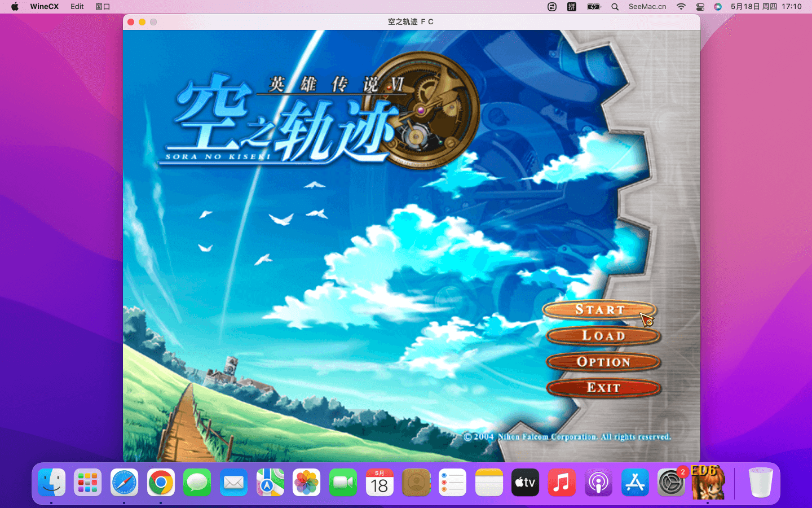Open Launchpad from the Dock
Image resolution: width=812 pixels, height=508 pixels.
(x=88, y=483)
